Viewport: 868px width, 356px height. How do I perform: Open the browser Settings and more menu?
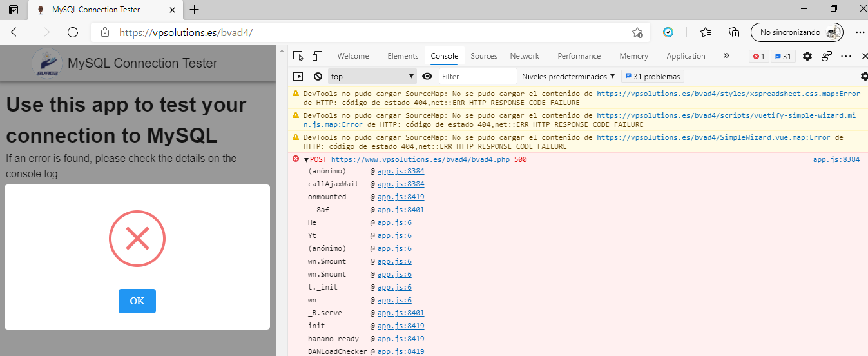tap(860, 32)
